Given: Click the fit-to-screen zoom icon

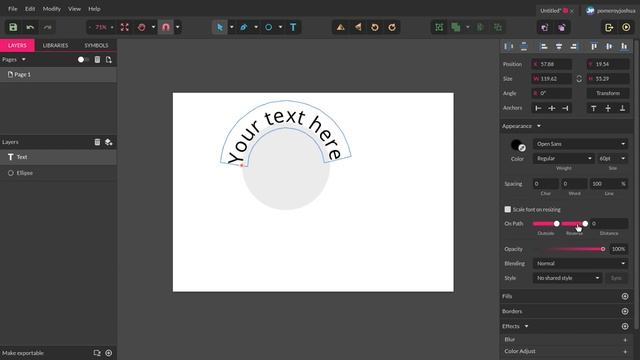Looking at the screenshot, I should tap(124, 27).
